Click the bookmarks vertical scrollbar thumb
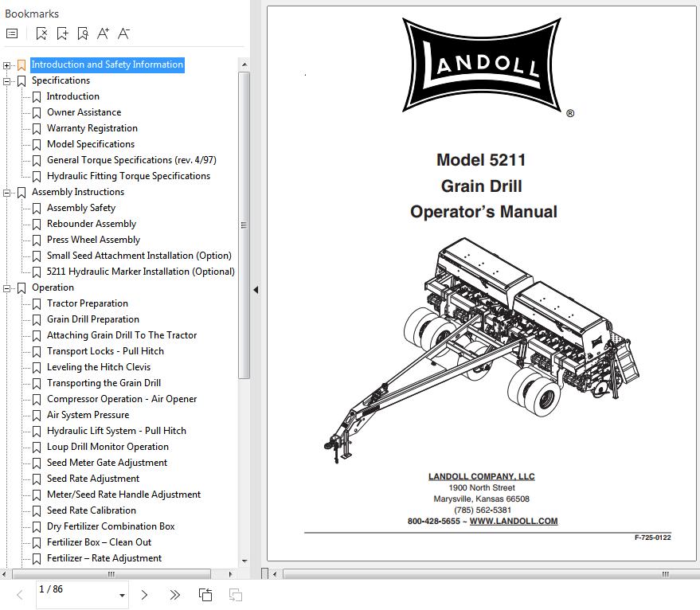The image size is (700, 610). pyautogui.click(x=244, y=225)
